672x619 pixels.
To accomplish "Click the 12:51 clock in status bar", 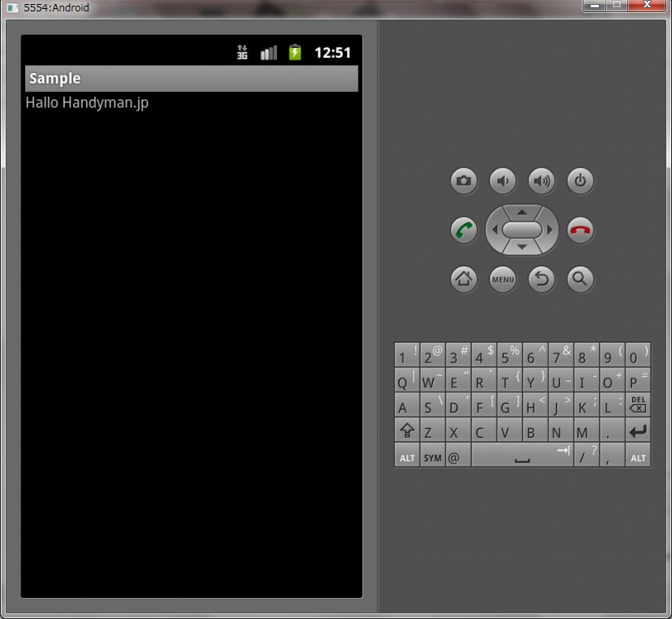I will 332,53.
